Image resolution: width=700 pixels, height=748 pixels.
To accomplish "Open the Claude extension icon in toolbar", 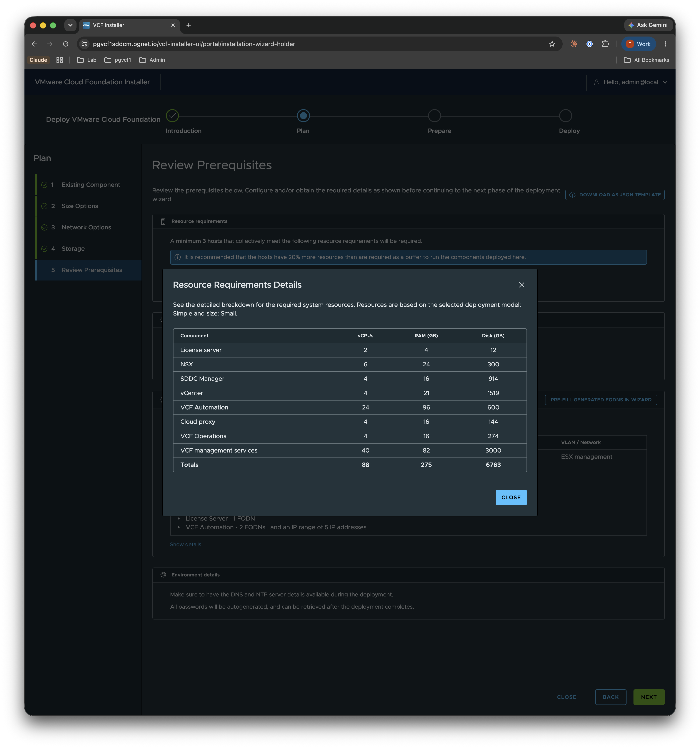I will click(x=574, y=44).
